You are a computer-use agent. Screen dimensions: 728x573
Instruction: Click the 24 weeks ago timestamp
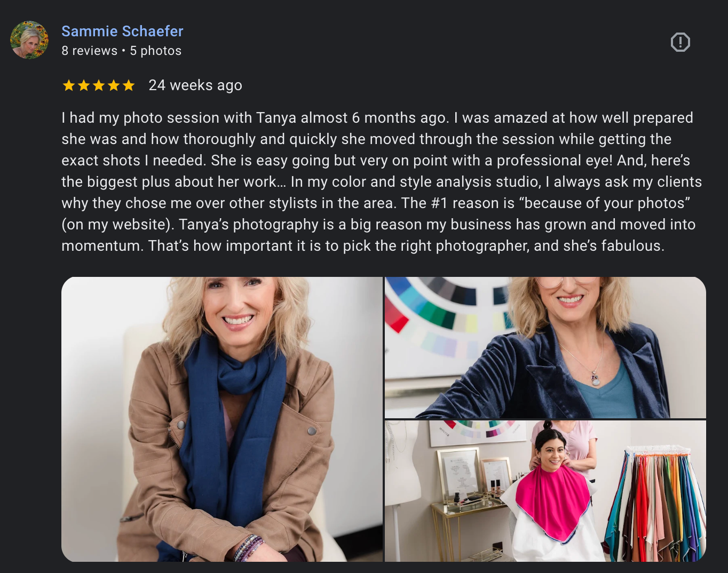[195, 85]
